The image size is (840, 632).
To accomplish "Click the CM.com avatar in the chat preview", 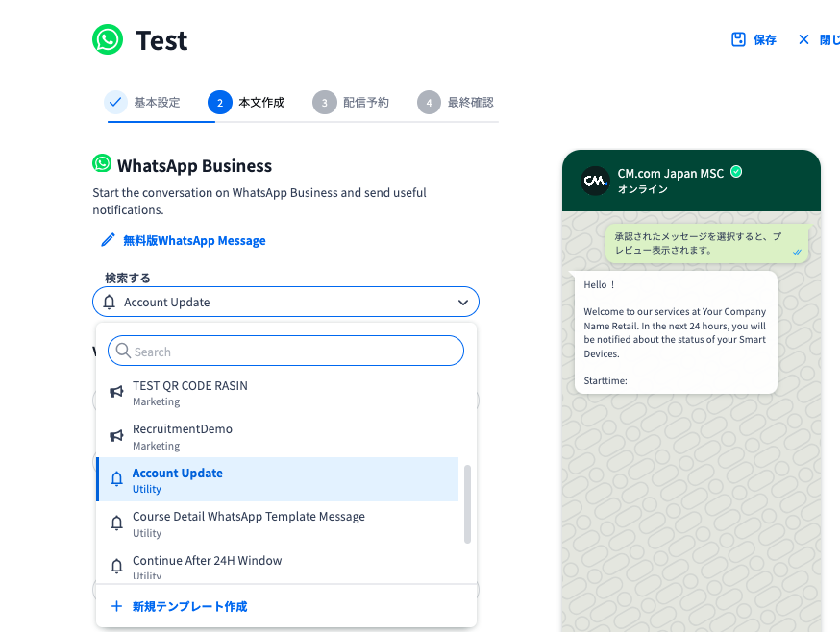I will 593,180.
